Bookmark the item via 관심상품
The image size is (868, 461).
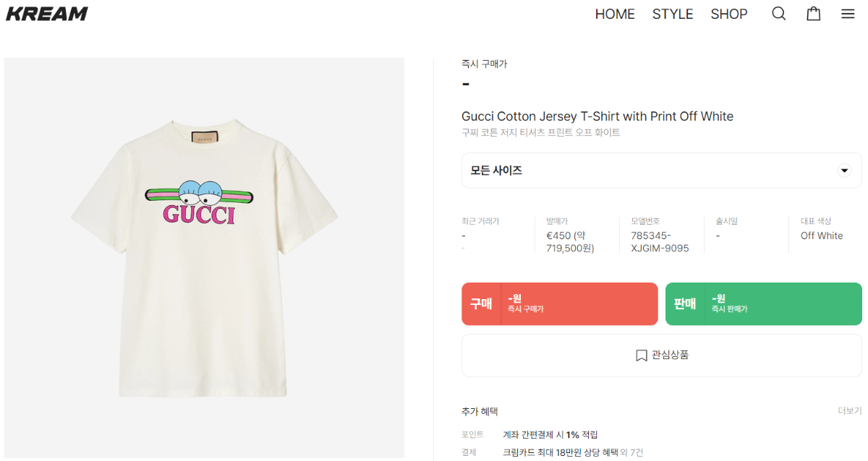[x=661, y=356]
